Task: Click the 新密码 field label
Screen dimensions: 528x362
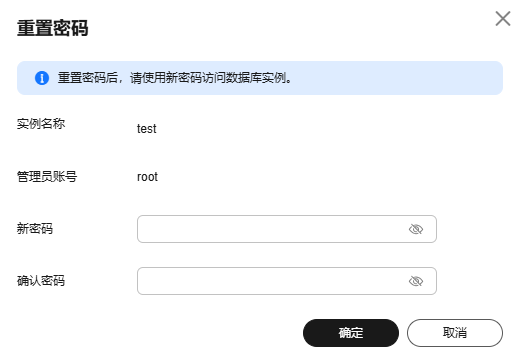Action: (x=35, y=229)
